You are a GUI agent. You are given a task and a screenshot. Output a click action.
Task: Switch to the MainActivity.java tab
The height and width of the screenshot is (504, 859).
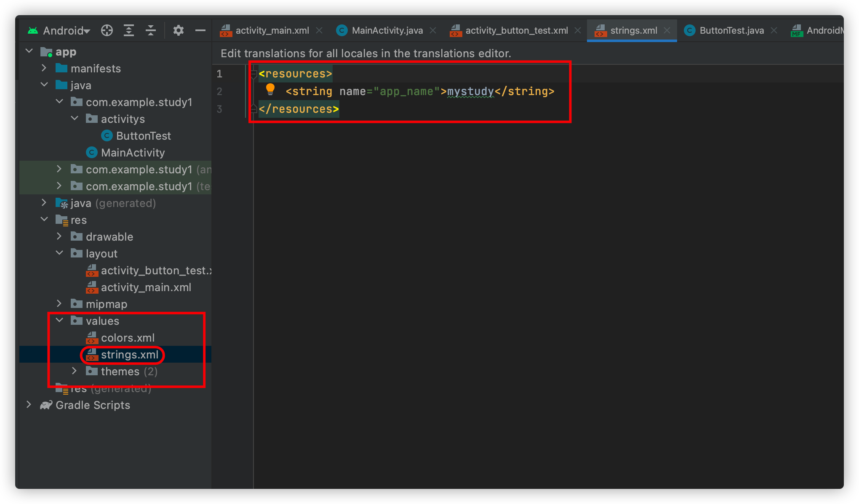click(x=387, y=30)
